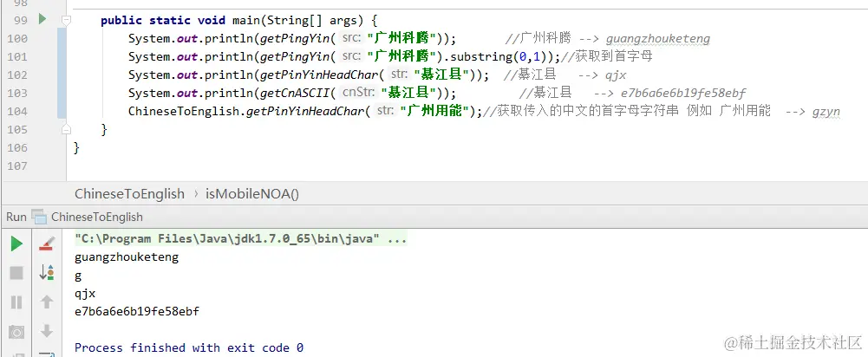
Task: Click the red pencil icon in Run toolbar
Action: [47, 243]
